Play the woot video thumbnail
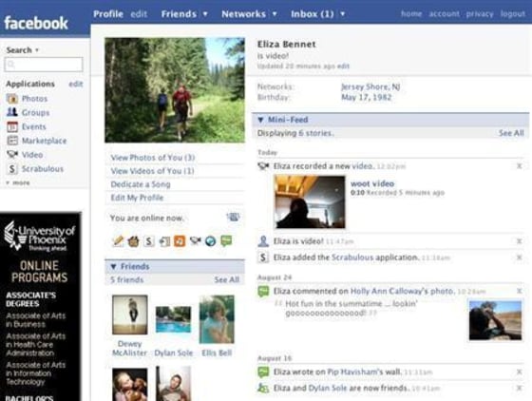The width and height of the screenshot is (532, 401). 310,201
